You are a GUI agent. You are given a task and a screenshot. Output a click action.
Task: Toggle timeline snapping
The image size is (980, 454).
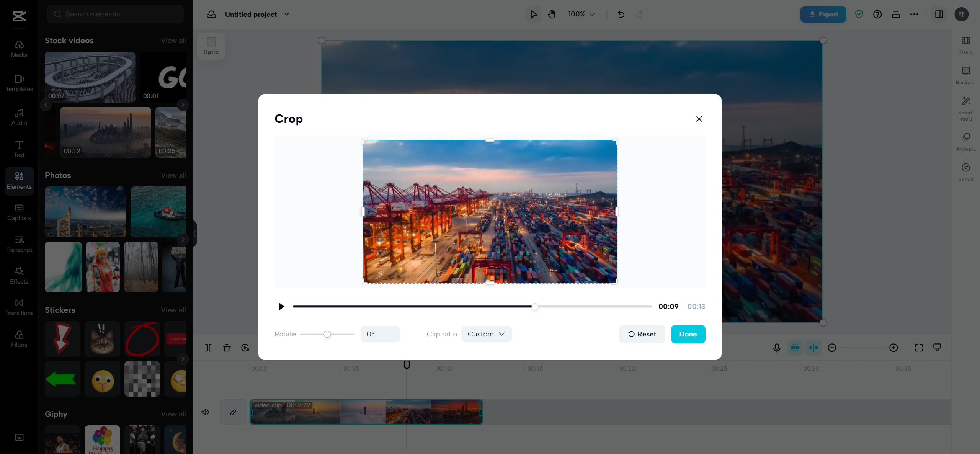[795, 348]
